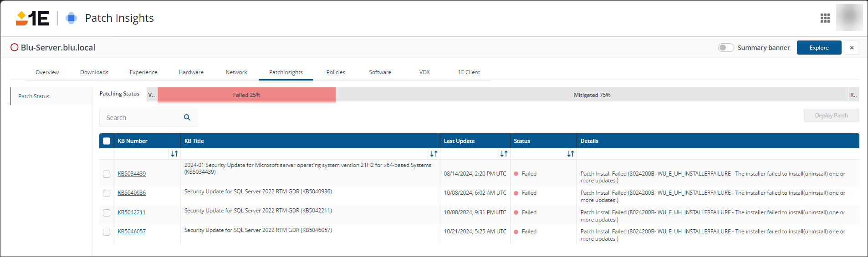The height and width of the screenshot is (257, 868).
Task: Sort by KB Number column arrows
Action: [x=174, y=154]
